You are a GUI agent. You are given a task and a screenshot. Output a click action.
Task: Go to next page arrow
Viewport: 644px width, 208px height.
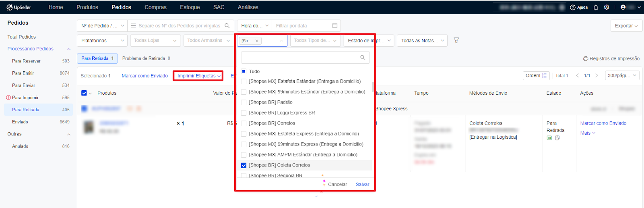(x=597, y=75)
